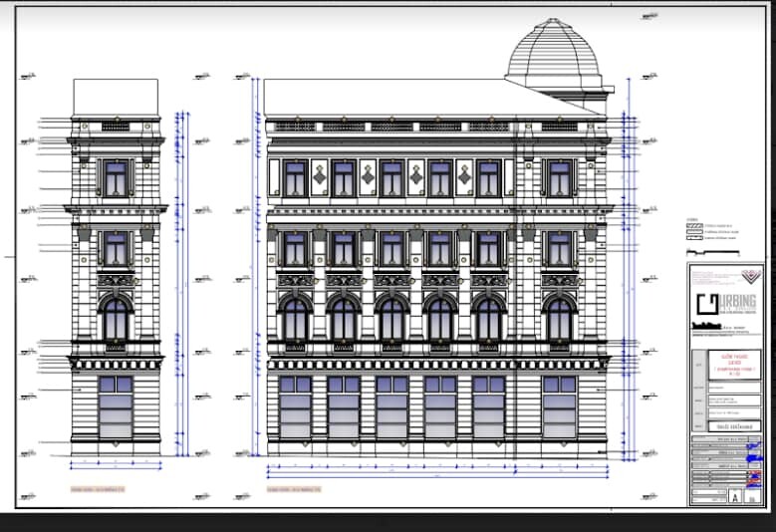Click the URBING company logo in title block

722,306
